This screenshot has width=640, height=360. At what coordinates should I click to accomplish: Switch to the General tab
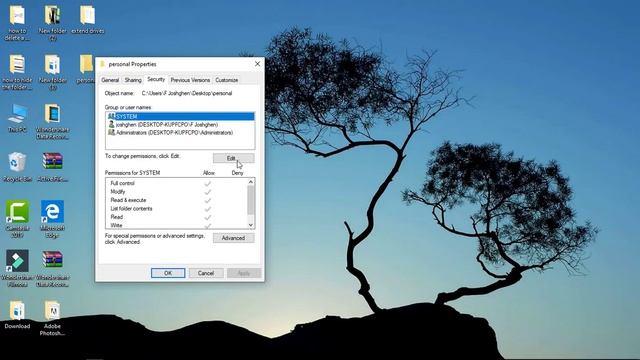[110, 80]
